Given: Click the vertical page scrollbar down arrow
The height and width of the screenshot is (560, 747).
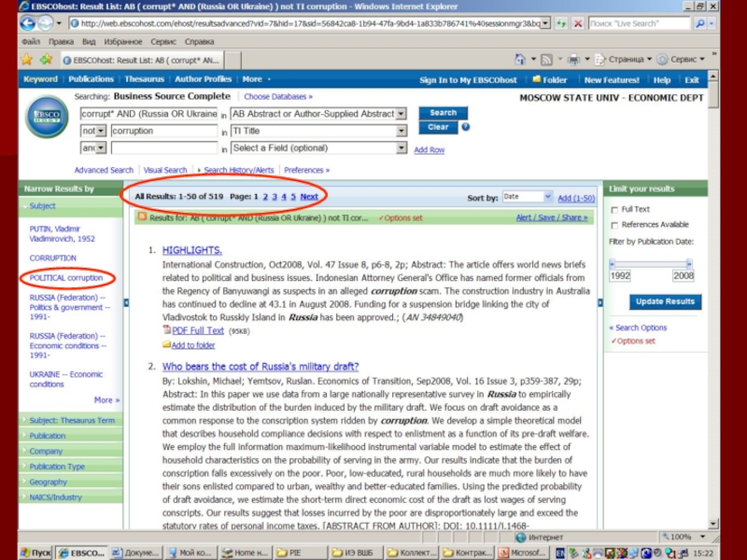Looking at the screenshot, I should (713, 524).
